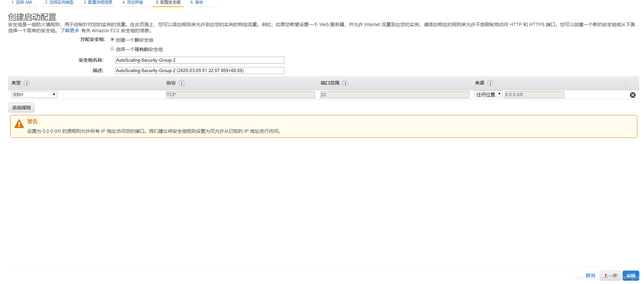Go to step 6. 审核 tab
The width and height of the screenshot is (644, 284).
[197, 2]
